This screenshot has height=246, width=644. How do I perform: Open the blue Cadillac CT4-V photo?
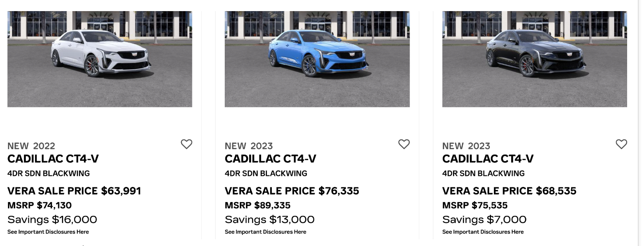(x=317, y=59)
